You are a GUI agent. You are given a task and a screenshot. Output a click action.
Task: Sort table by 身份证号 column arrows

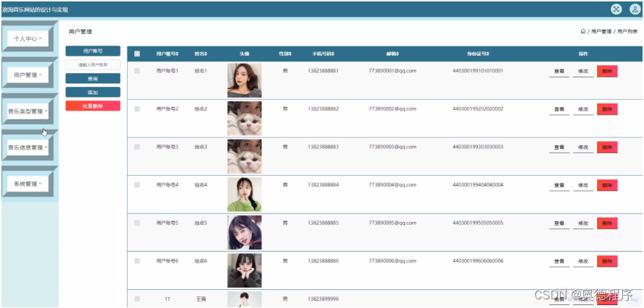coord(487,54)
